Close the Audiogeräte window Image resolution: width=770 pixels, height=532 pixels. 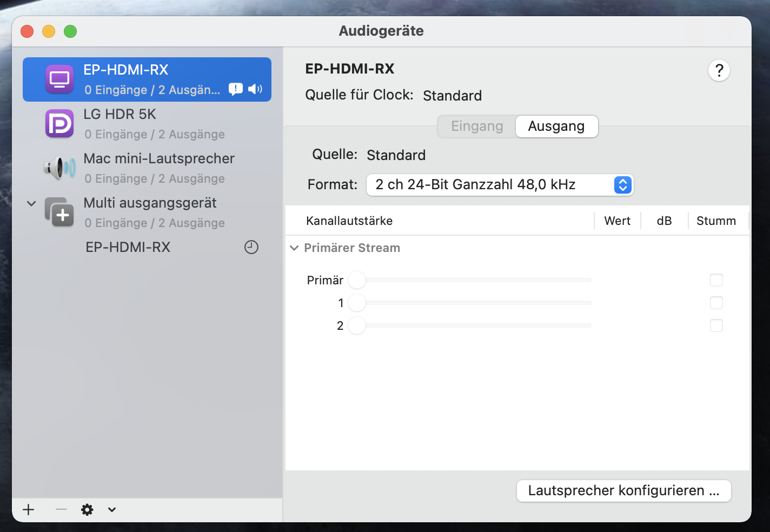[x=27, y=31]
